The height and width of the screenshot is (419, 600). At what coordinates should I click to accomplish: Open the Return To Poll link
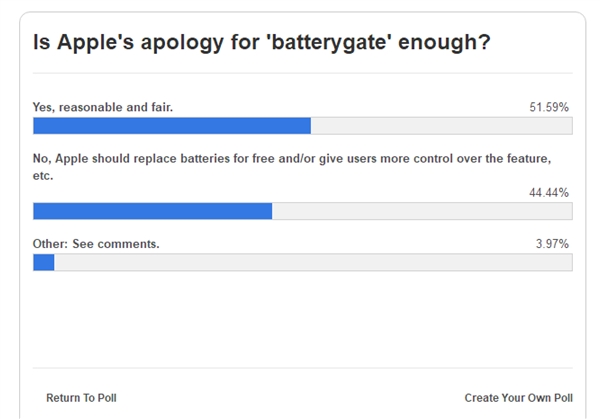click(81, 398)
